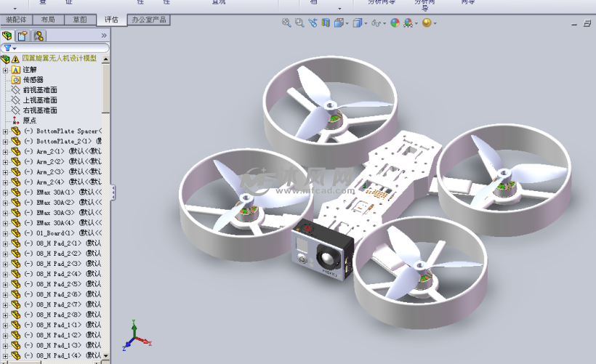The width and height of the screenshot is (596, 364).
Task: Click the yellow warning icon beside assembly name
Action: 15,60
